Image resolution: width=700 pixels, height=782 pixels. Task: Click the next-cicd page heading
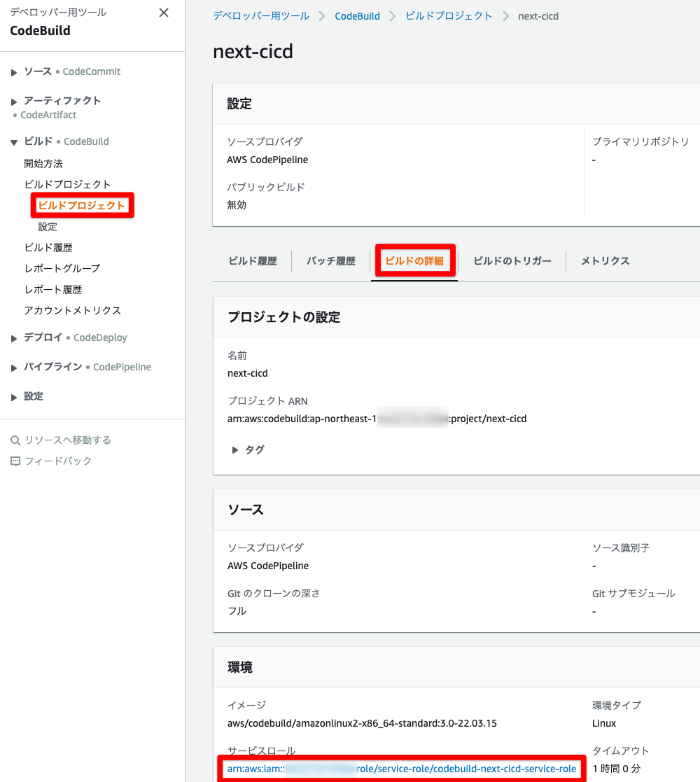[x=253, y=51]
